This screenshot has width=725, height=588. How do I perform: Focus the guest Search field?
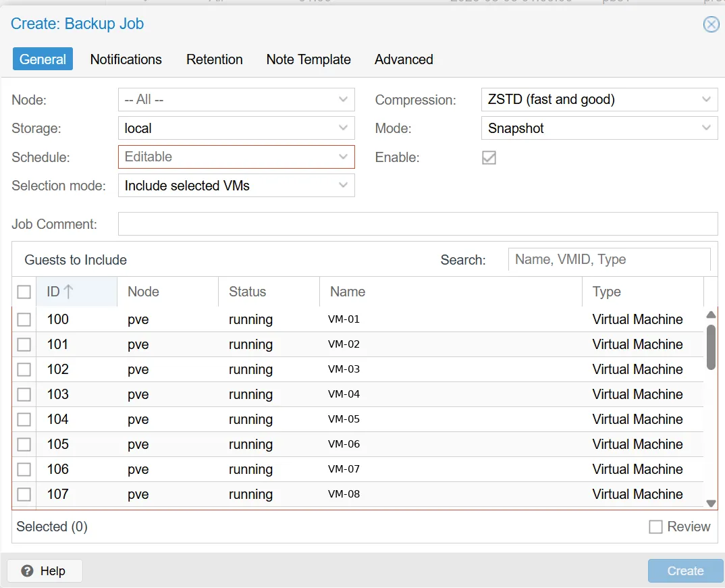[609, 259]
